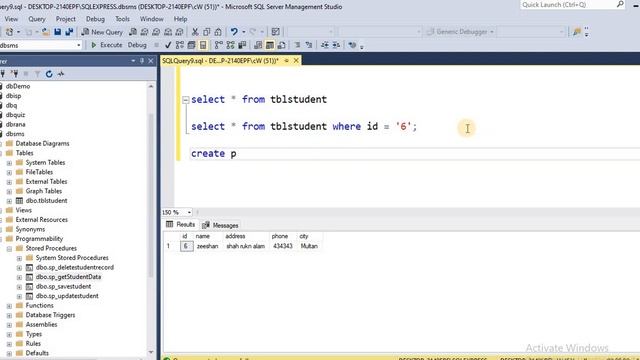Click the Debug button beside Execute
Viewport: 640px width, 360px height.
click(x=137, y=45)
